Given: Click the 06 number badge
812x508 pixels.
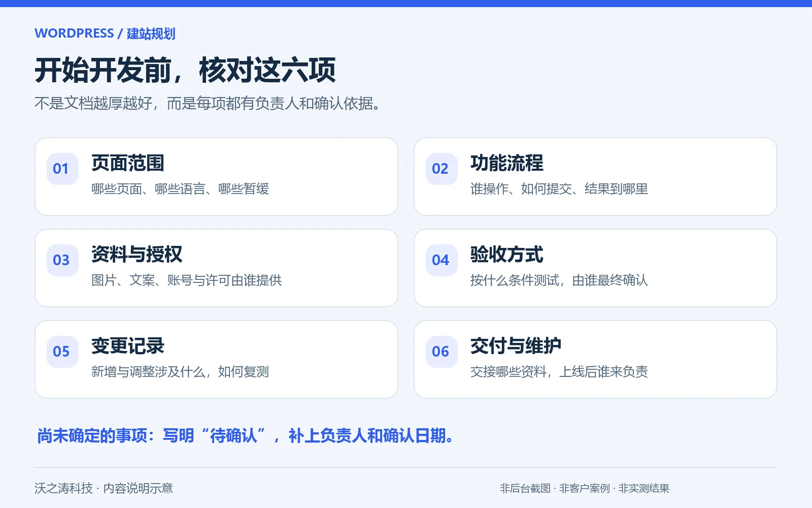Looking at the screenshot, I should click(x=442, y=352).
